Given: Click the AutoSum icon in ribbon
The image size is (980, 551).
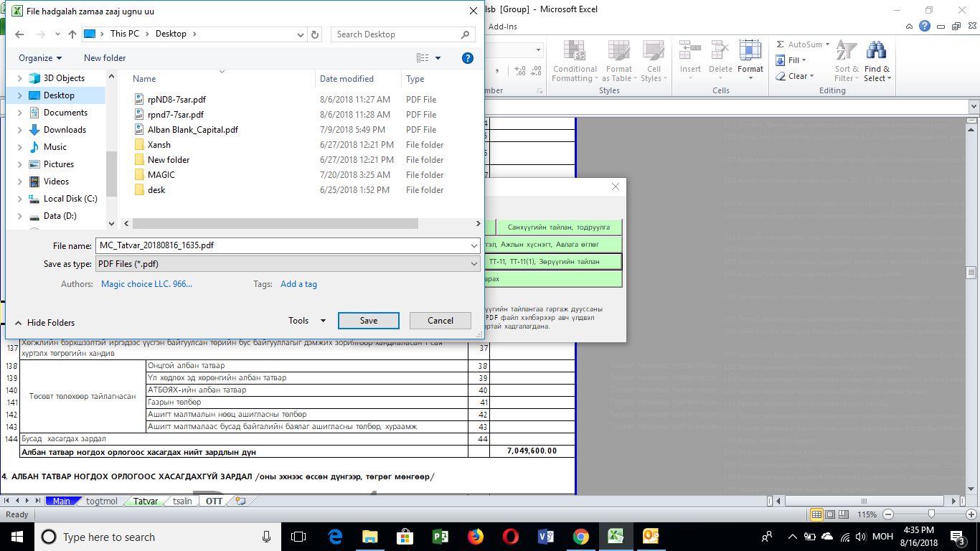Looking at the screenshot, I should click(x=781, y=44).
